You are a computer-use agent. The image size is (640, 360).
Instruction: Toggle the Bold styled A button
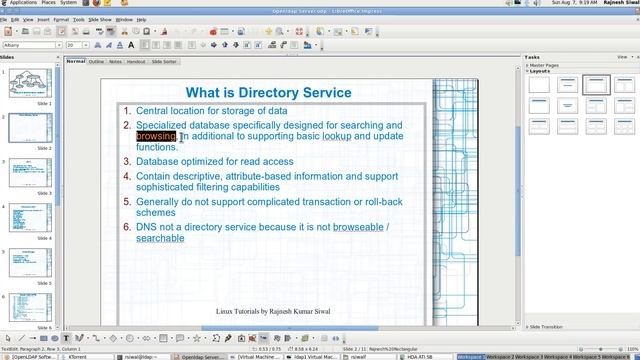tap(98, 45)
